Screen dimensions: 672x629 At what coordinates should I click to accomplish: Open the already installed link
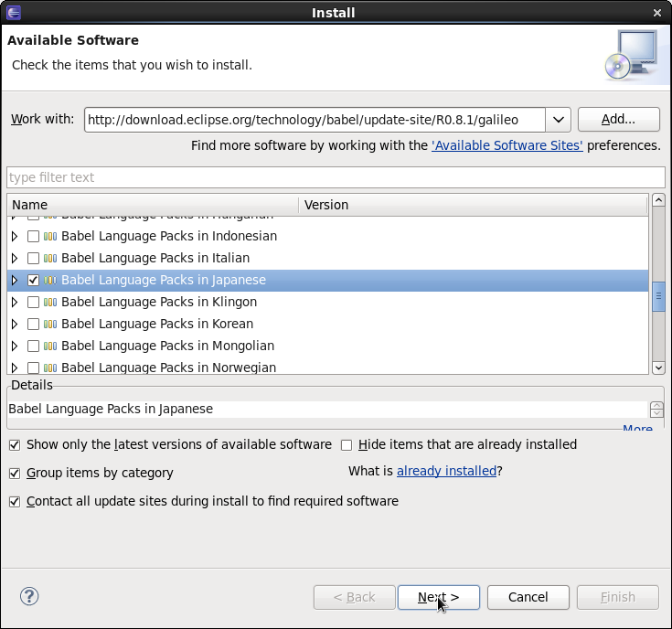pos(446,471)
